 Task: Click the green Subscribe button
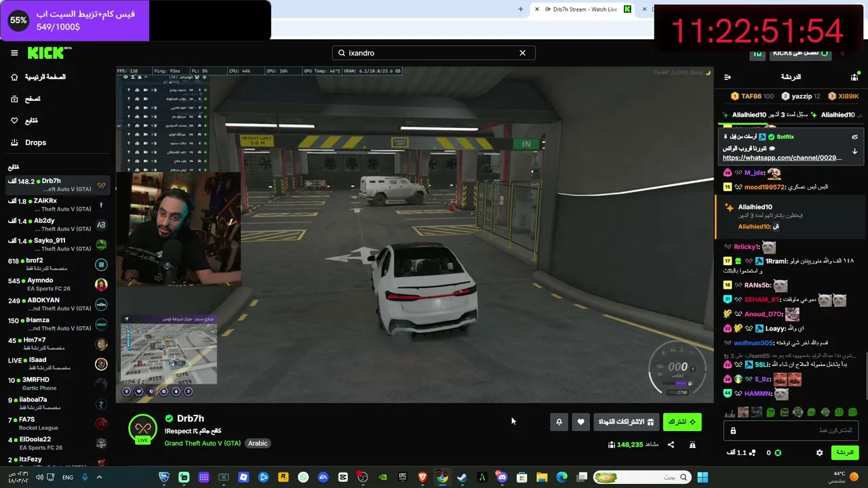point(682,422)
